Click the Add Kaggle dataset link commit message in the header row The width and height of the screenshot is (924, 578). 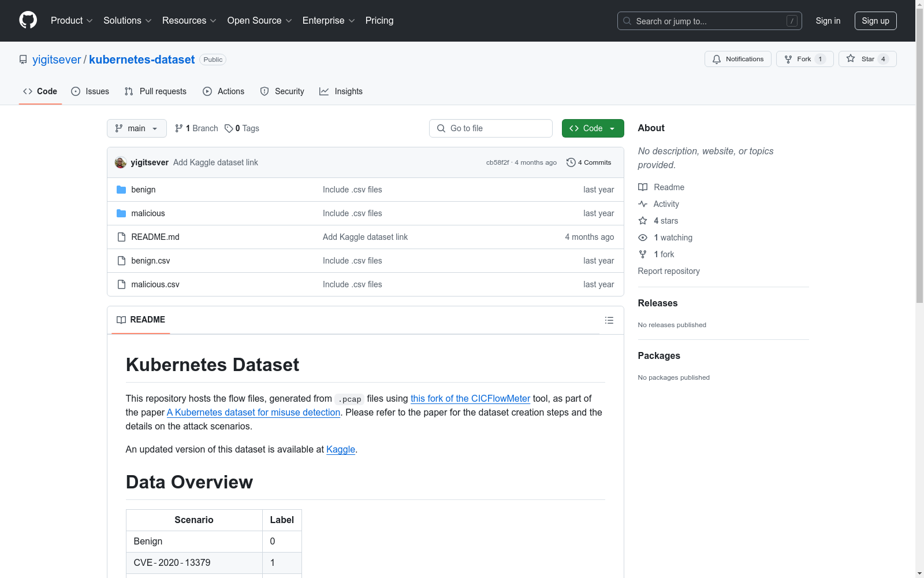coord(215,162)
